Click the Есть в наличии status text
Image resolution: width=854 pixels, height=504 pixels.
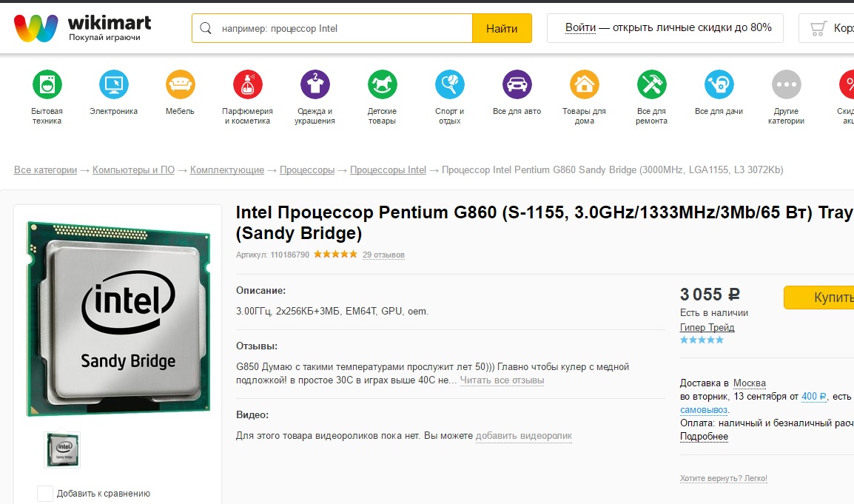click(714, 313)
